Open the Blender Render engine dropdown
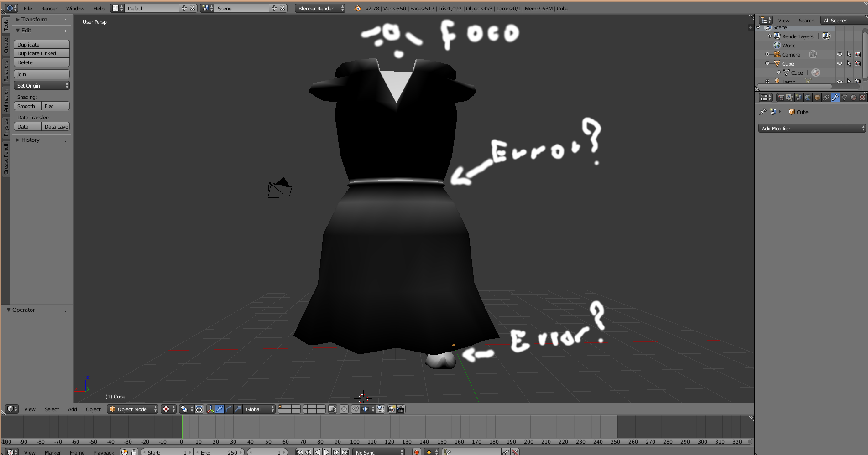 (x=320, y=8)
